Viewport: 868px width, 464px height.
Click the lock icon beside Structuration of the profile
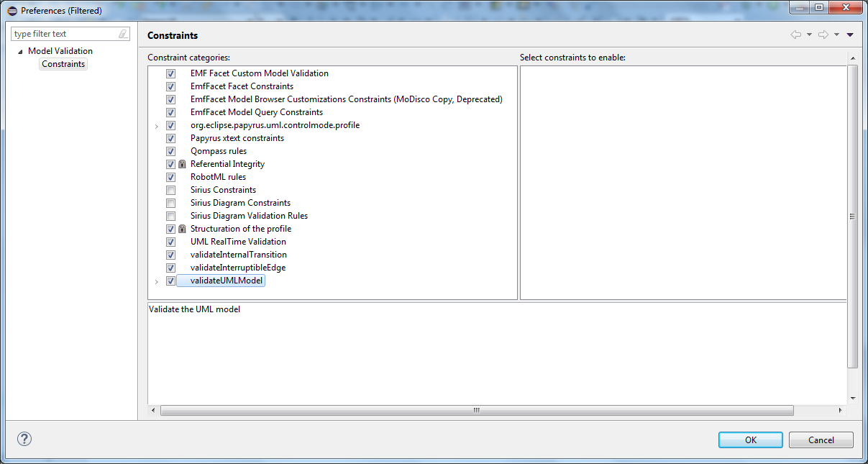181,228
